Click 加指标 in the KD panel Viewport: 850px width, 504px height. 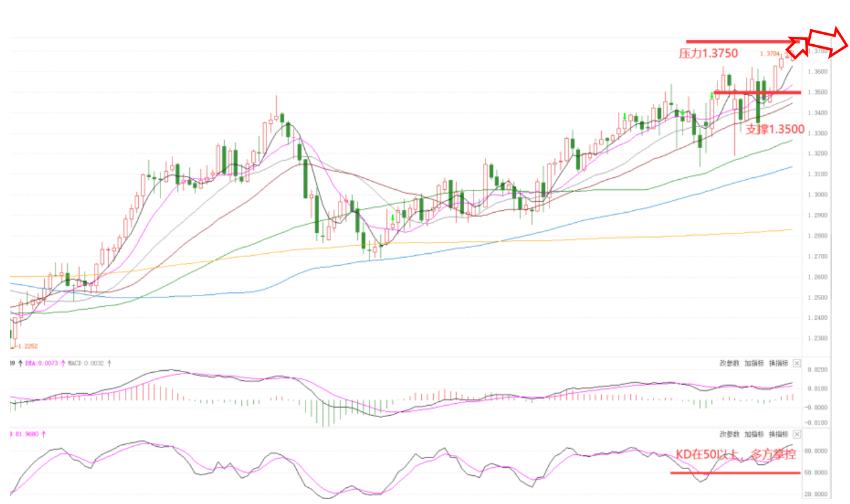click(754, 434)
